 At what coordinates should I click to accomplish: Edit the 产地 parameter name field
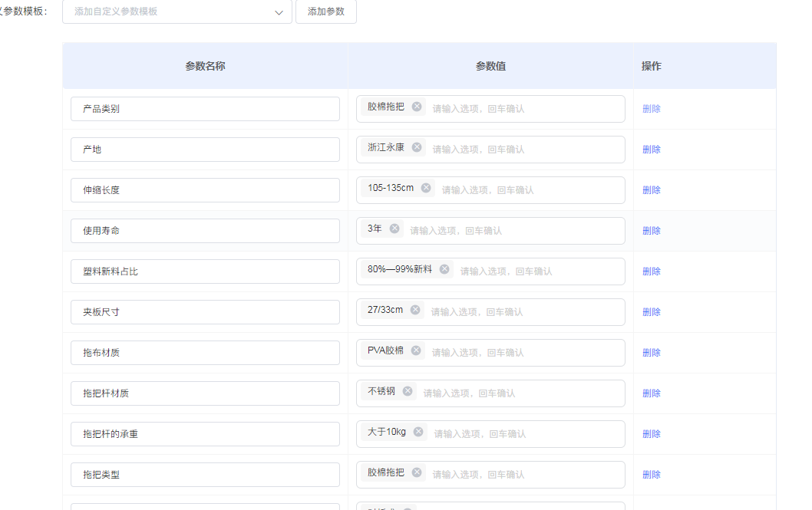(x=205, y=150)
